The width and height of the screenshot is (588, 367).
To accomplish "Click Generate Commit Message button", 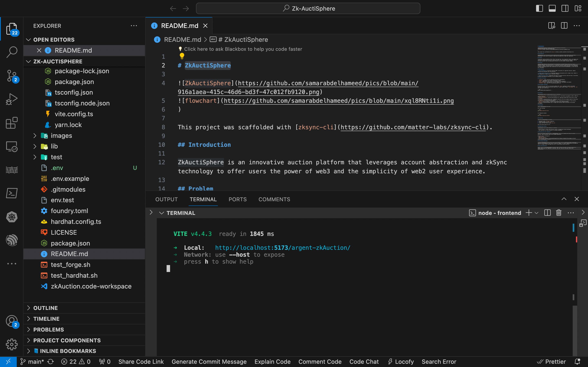I will coord(209,361).
